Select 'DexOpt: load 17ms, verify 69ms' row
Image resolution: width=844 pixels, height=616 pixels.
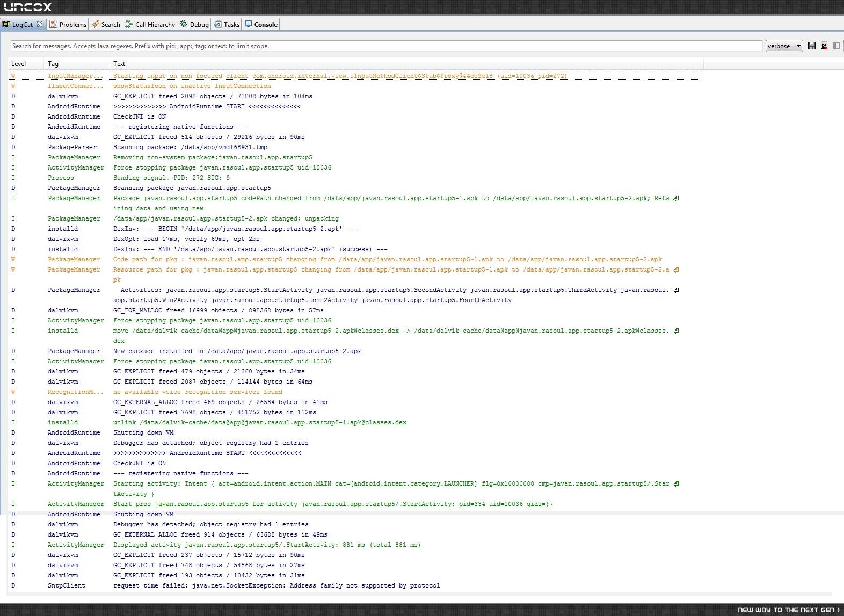click(356, 239)
